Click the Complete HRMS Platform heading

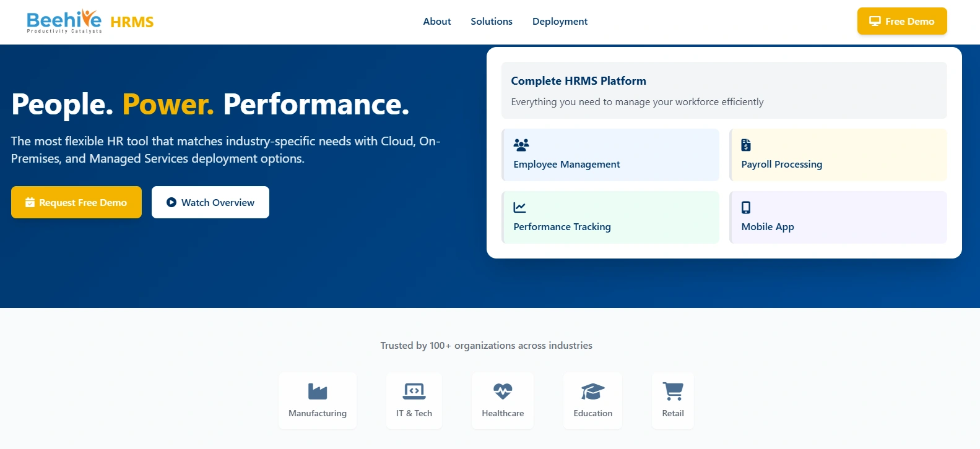point(578,81)
